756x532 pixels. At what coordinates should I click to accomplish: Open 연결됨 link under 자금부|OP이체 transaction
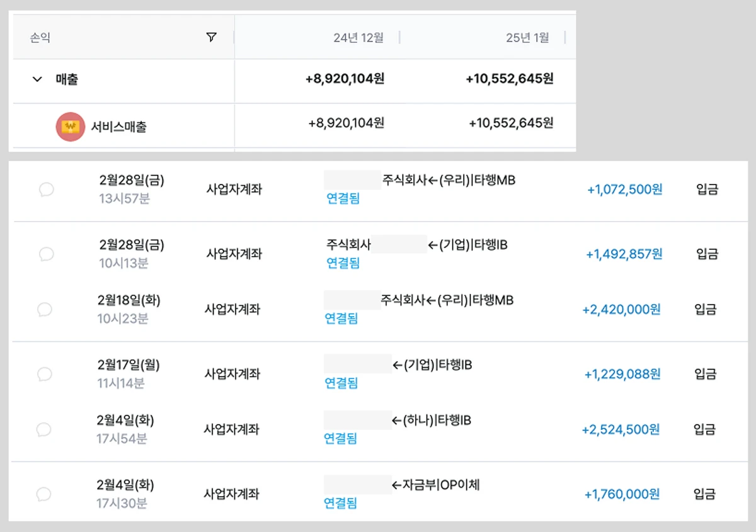(x=340, y=503)
